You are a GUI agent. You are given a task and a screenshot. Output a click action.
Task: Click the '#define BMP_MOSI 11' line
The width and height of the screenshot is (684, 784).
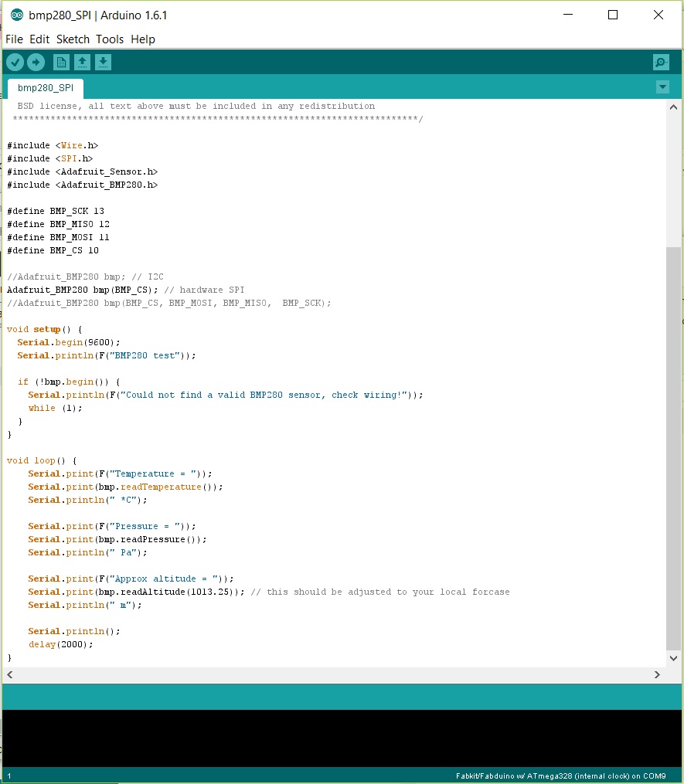point(58,237)
